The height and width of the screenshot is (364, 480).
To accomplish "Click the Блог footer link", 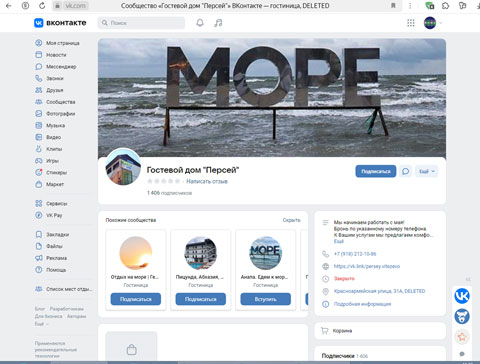I will click(40, 309).
